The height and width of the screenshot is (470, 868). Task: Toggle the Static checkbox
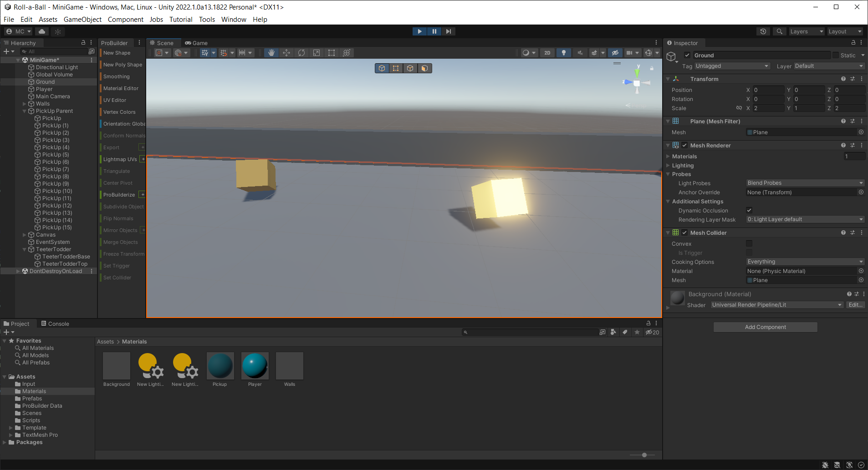click(x=836, y=55)
